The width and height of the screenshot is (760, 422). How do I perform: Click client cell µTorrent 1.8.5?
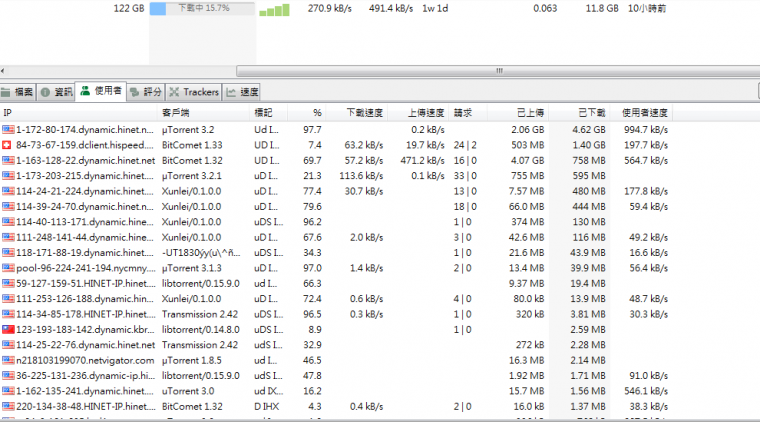tap(191, 360)
